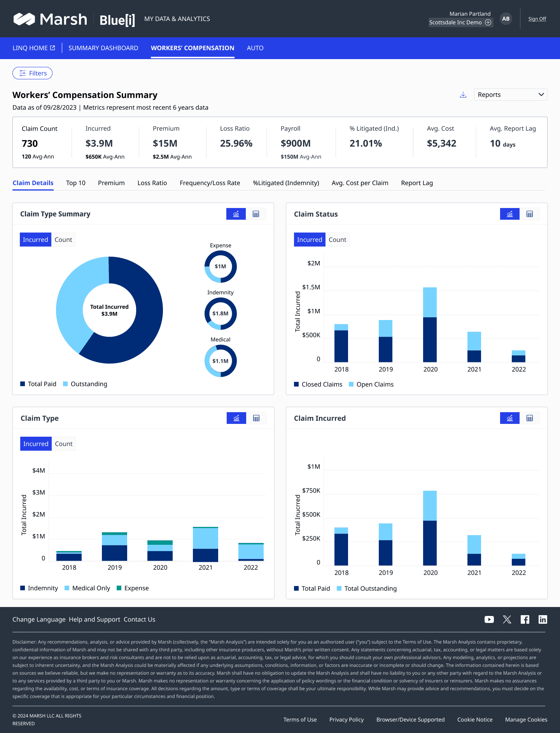Open the Claim Details tab

point(33,183)
